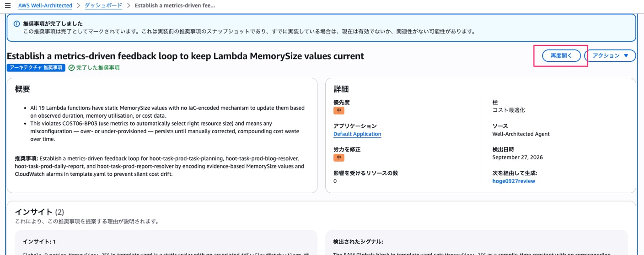This screenshot has width=644, height=255.
Task: Click the 検出されたシグナル card
Action: [477, 243]
